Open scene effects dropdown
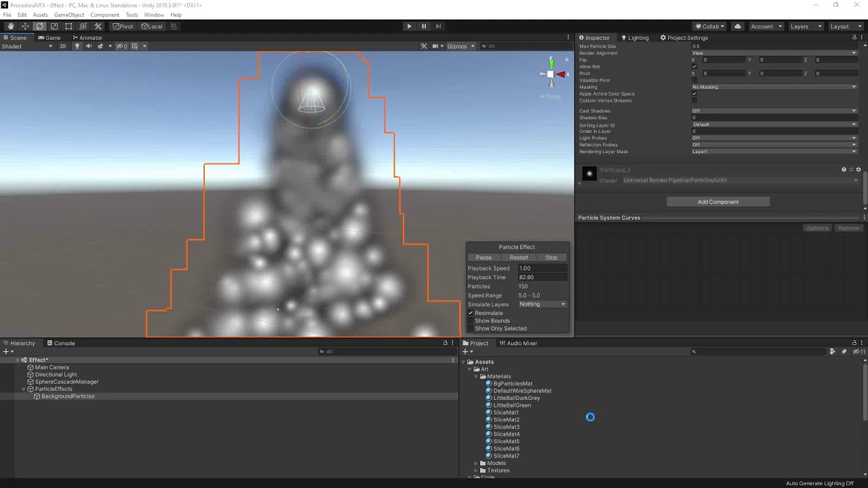The image size is (868, 488). 102,46
